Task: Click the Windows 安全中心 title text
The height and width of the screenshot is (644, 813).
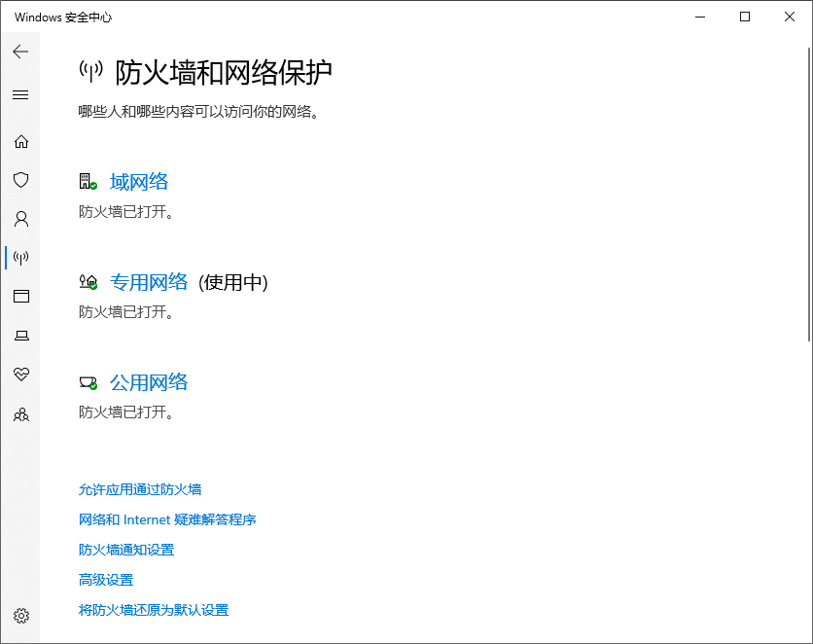Action: pyautogui.click(x=63, y=18)
